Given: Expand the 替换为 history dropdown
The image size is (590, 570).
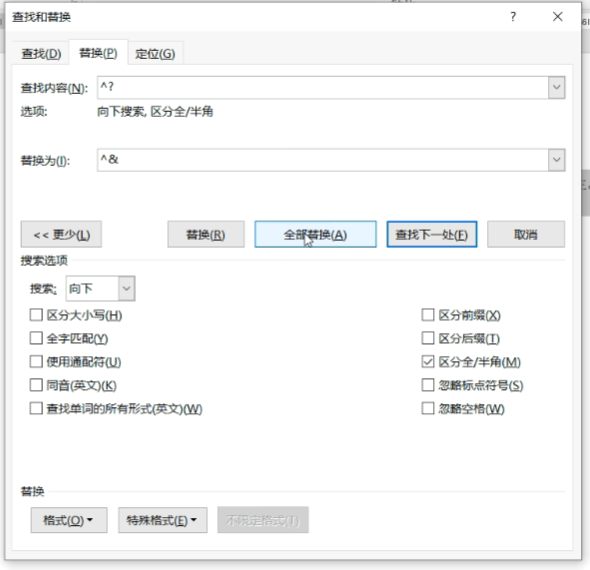Looking at the screenshot, I should [x=557, y=160].
